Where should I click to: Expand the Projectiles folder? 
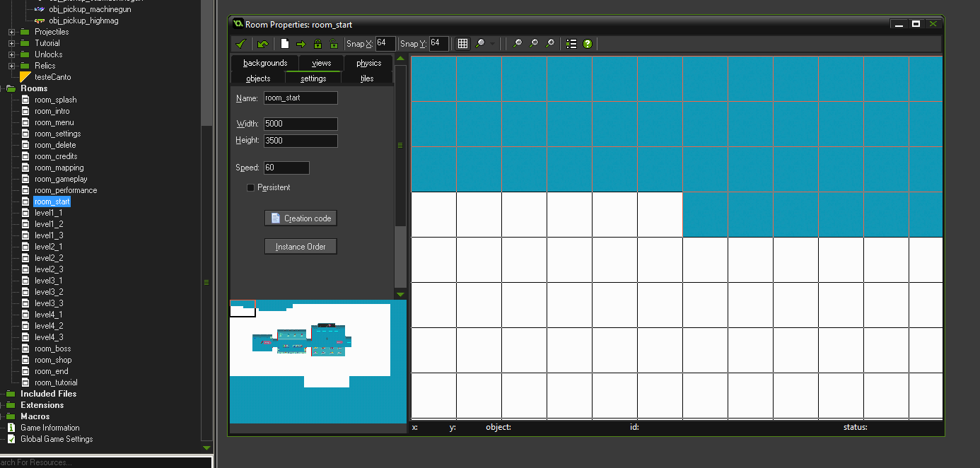point(11,32)
